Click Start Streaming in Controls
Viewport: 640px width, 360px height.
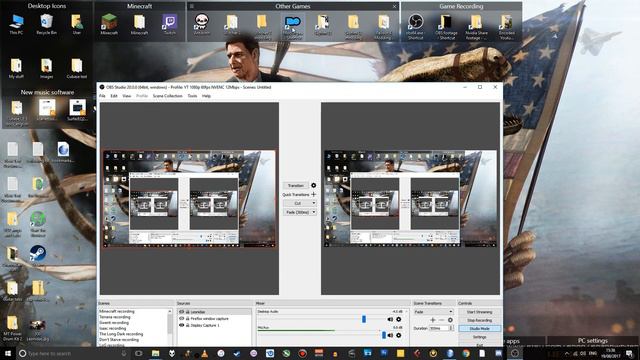tap(480, 312)
